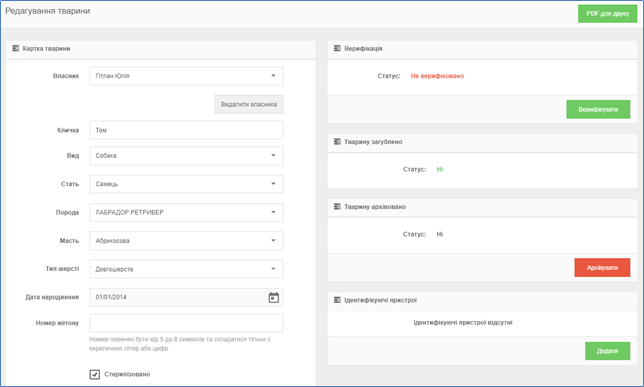Click the Верифікувати button
This screenshot has height=387, width=644.
pos(598,109)
